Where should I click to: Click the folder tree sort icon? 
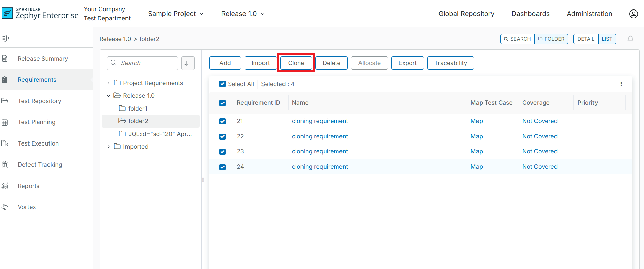point(188,63)
